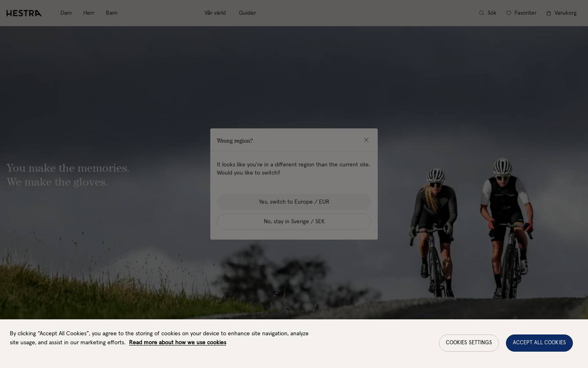Click the Favoriter heart icon
The height and width of the screenshot is (368, 588).
(x=509, y=13)
